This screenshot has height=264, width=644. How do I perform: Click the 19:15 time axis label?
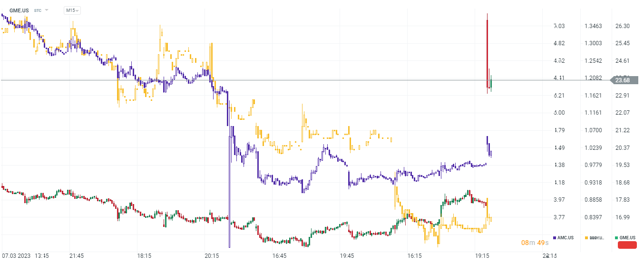(x=482, y=256)
